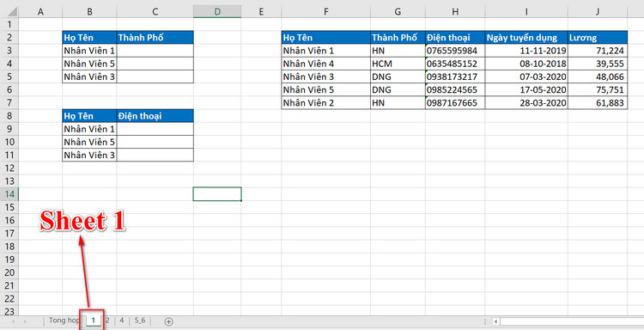Select column E header
This screenshot has width=644, height=330.
tap(261, 12)
